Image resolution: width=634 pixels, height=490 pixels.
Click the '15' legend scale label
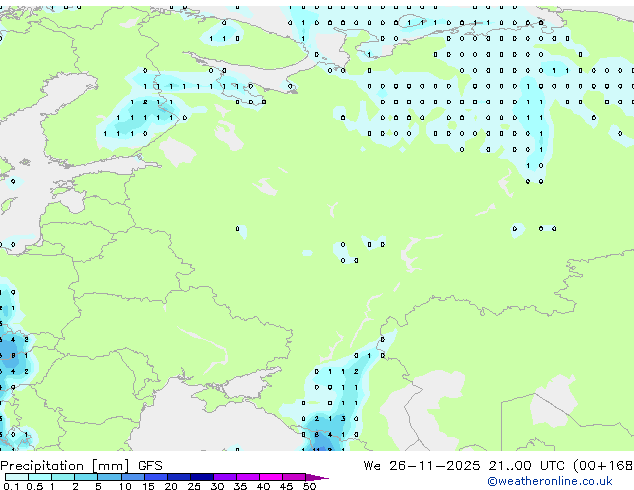click(x=148, y=486)
